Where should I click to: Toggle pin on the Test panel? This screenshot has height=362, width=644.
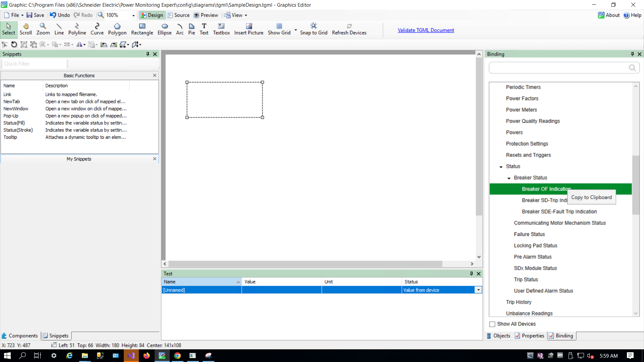[471, 274]
